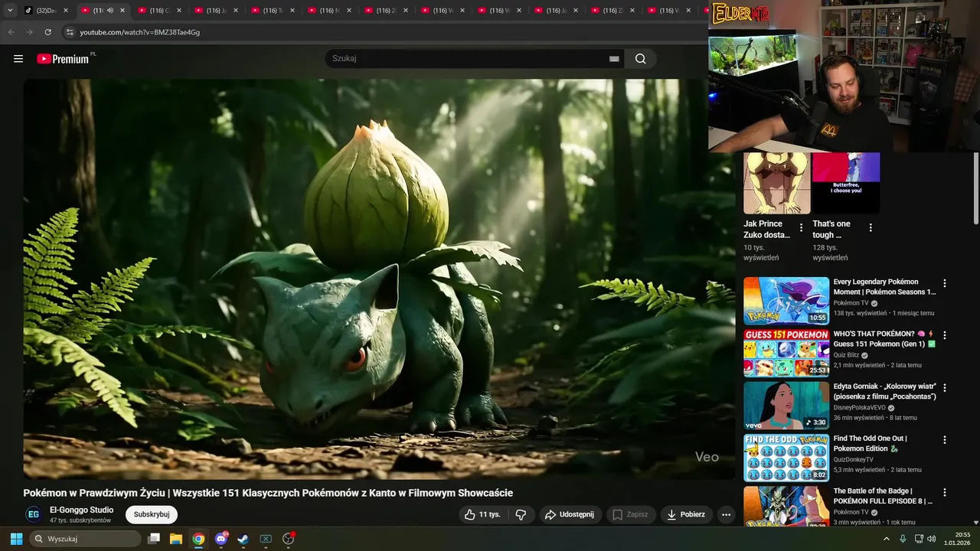Viewport: 980px width, 551px height.
Task: Open Find The Odd One Out thumbnail
Action: coord(786,458)
